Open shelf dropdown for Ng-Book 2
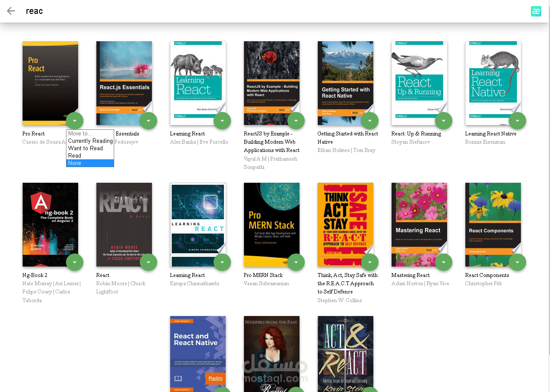This screenshot has height=392, width=550. click(75, 262)
